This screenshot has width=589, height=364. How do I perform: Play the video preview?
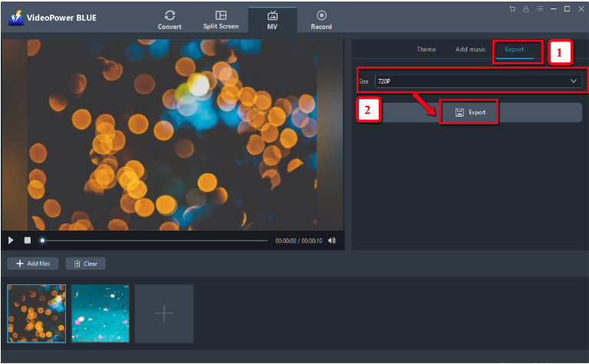11,240
